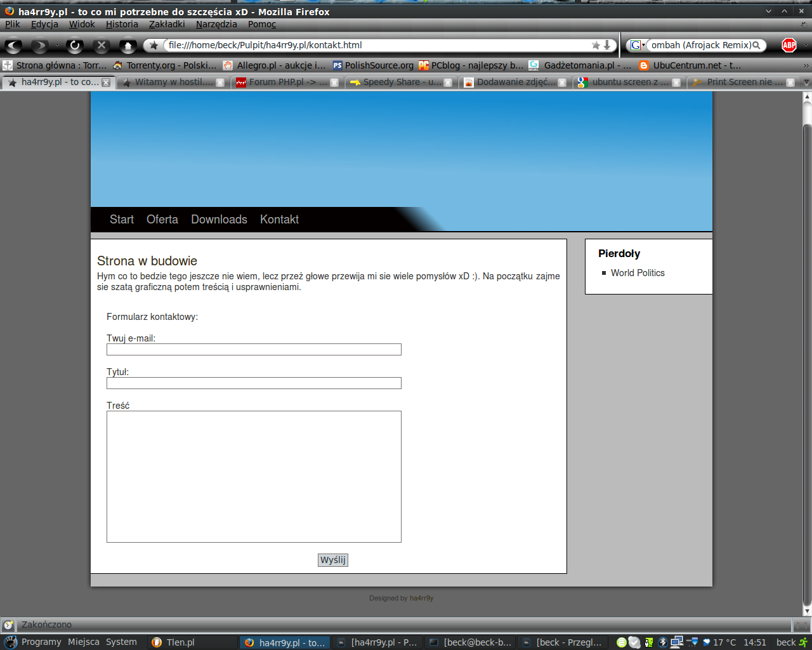
Task: Open the Widok menu
Action: click(82, 24)
